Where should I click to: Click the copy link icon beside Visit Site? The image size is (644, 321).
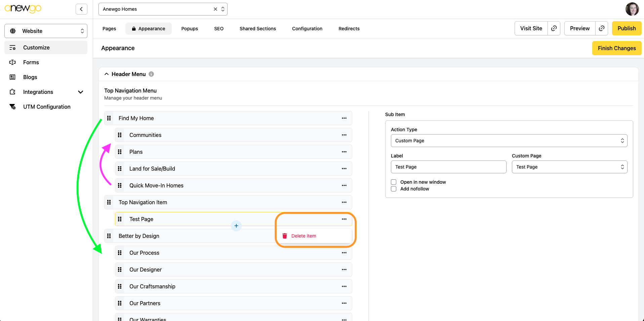tap(554, 29)
